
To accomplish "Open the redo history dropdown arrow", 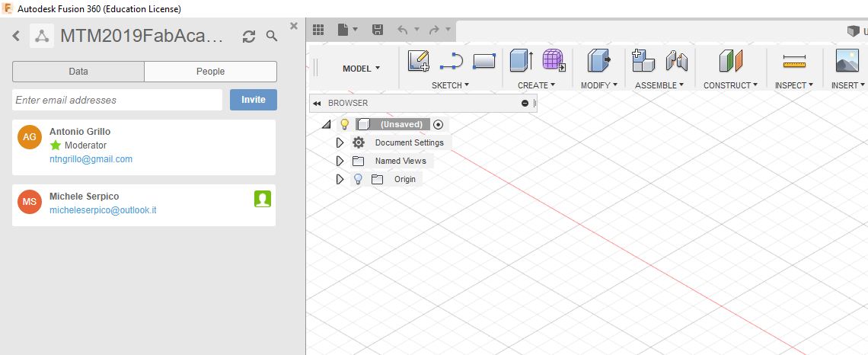I will tap(448, 30).
